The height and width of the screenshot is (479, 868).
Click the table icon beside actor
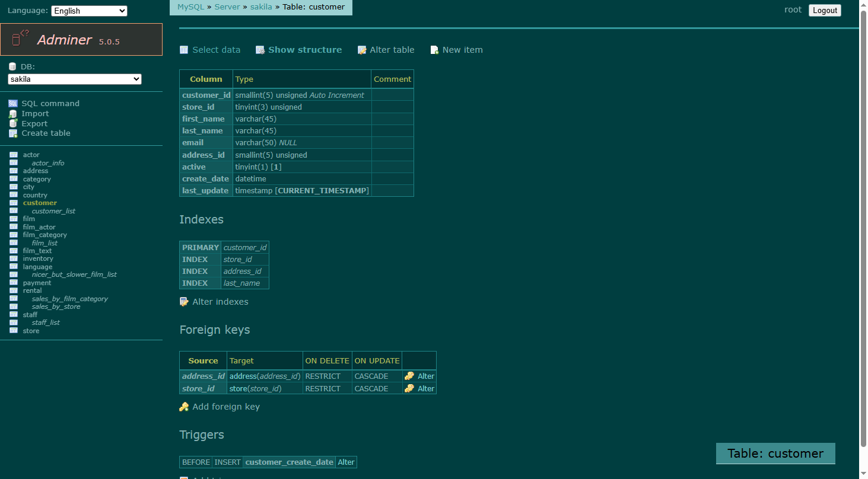tap(13, 155)
